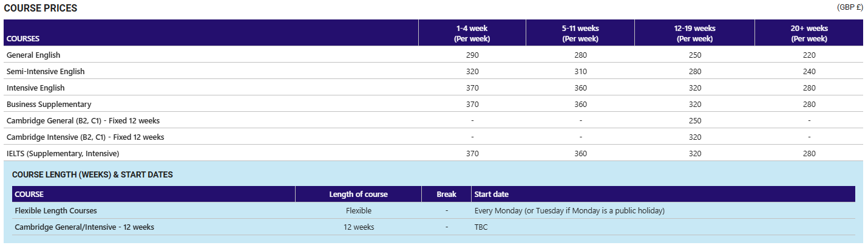Image resolution: width=868 pixels, height=248 pixels.
Task: Click the 20+ weeks column header
Action: point(809,33)
